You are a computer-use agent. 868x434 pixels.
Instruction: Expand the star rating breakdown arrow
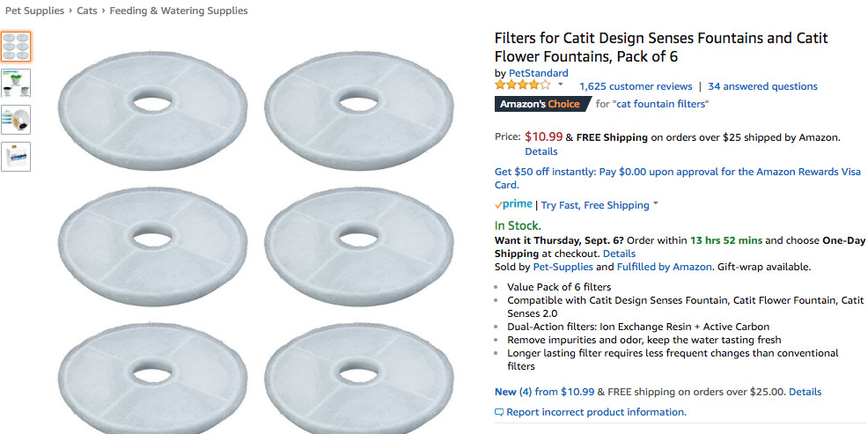pos(561,85)
